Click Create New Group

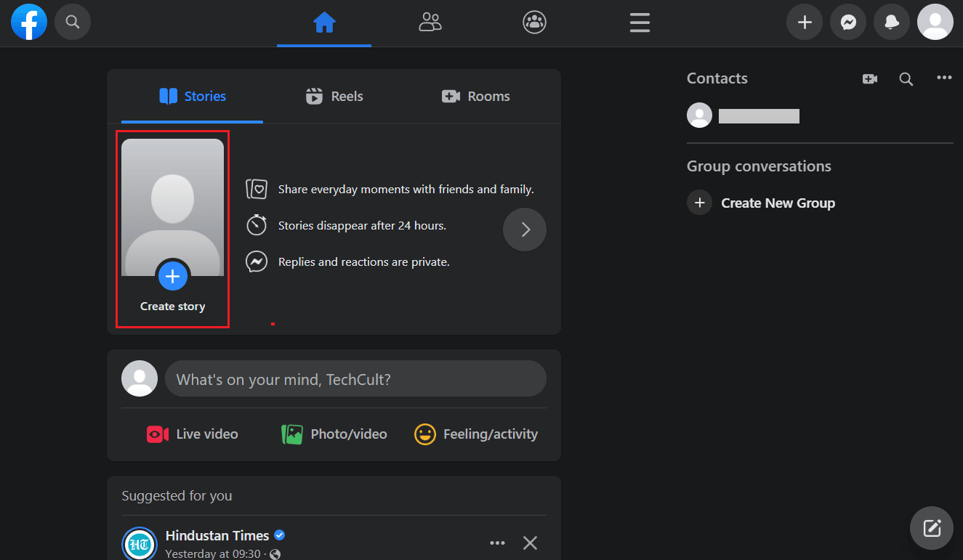tap(778, 203)
